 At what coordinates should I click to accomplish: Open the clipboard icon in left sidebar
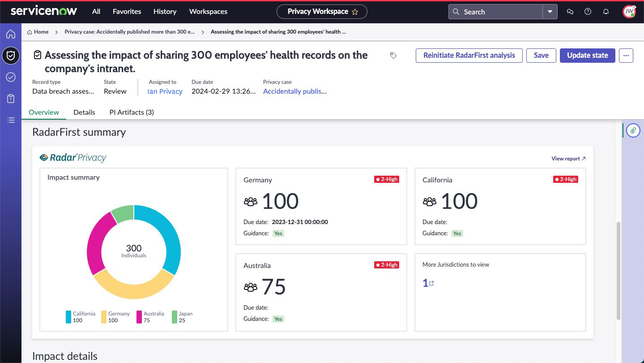[x=11, y=99]
